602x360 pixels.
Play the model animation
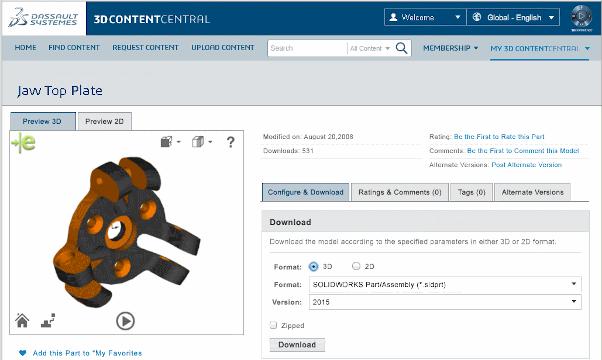pyautogui.click(x=126, y=321)
